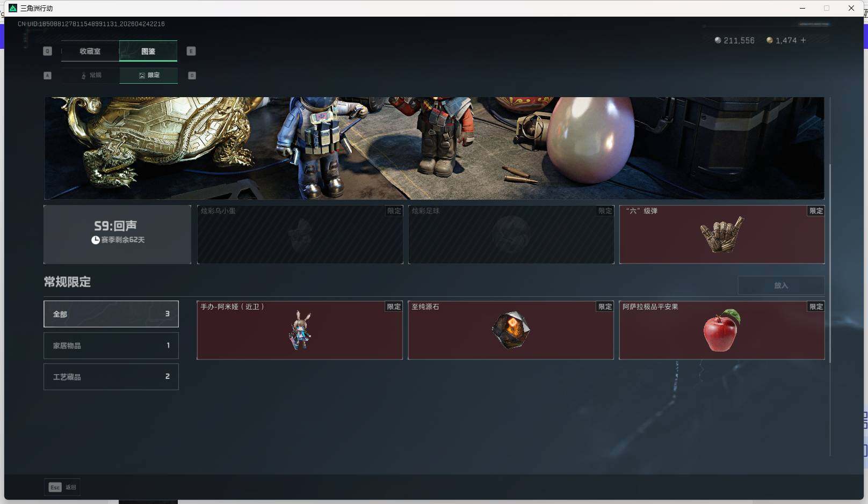
Task: Open the "六"级弹 collectible card
Action: [x=722, y=235]
